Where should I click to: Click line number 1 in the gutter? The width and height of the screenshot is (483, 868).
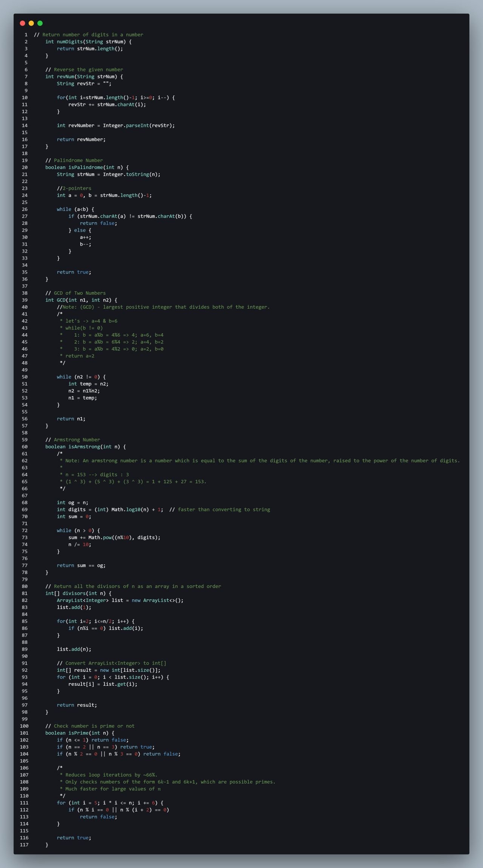tap(26, 35)
